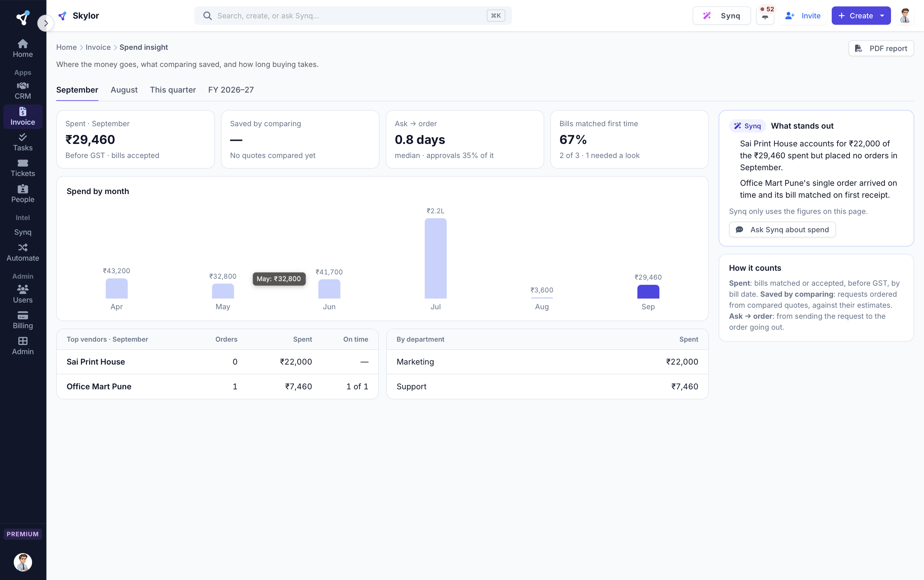Open user avatar menu in top bar
The height and width of the screenshot is (580, 924).
pos(905,16)
